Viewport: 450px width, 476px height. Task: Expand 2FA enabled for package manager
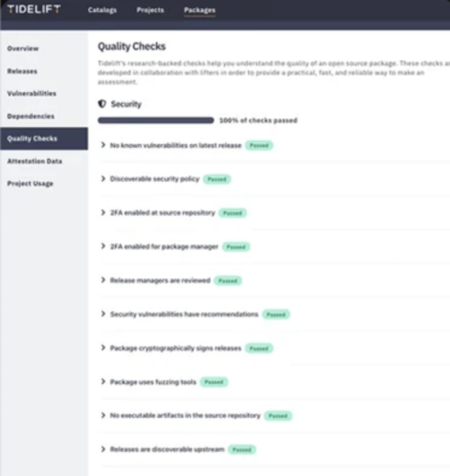click(103, 246)
